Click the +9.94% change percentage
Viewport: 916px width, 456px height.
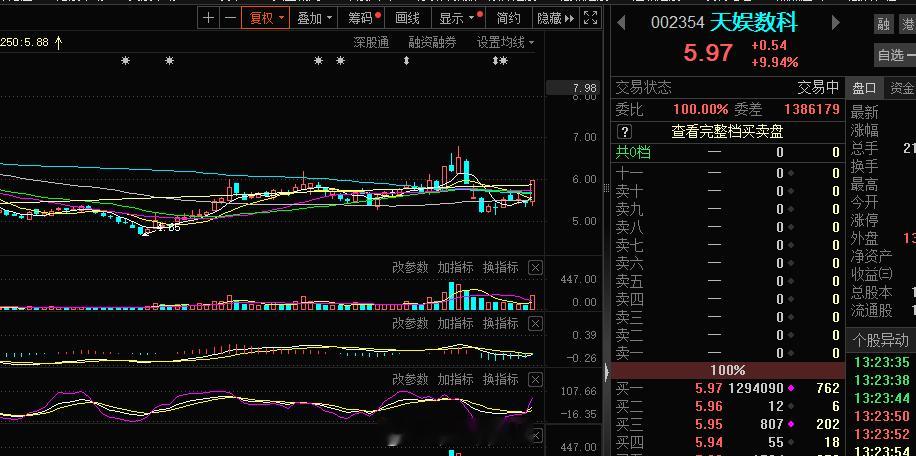tap(775, 62)
